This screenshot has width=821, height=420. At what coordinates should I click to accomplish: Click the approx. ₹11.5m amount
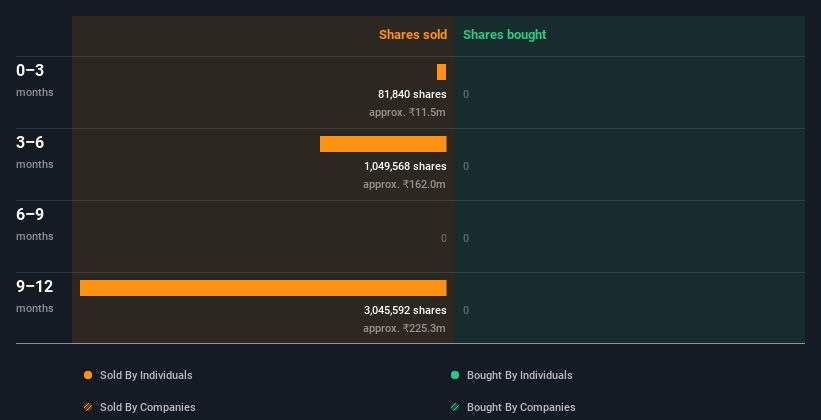point(407,112)
